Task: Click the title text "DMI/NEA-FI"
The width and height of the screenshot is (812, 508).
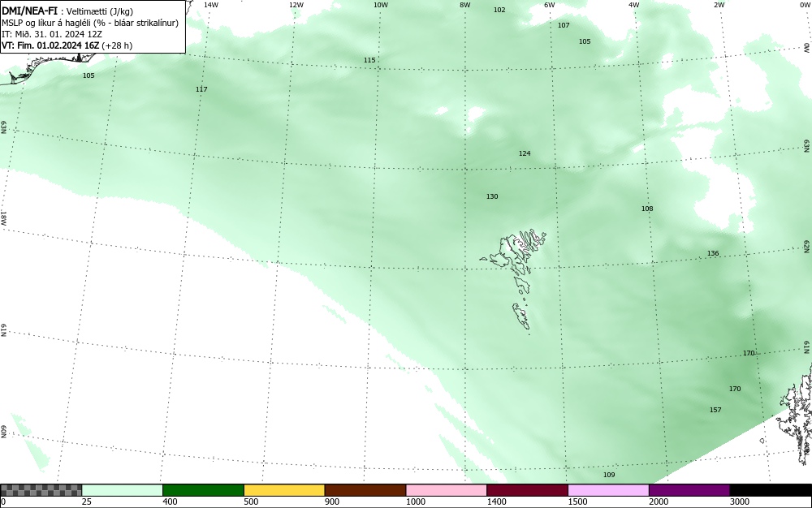Action: (x=29, y=11)
